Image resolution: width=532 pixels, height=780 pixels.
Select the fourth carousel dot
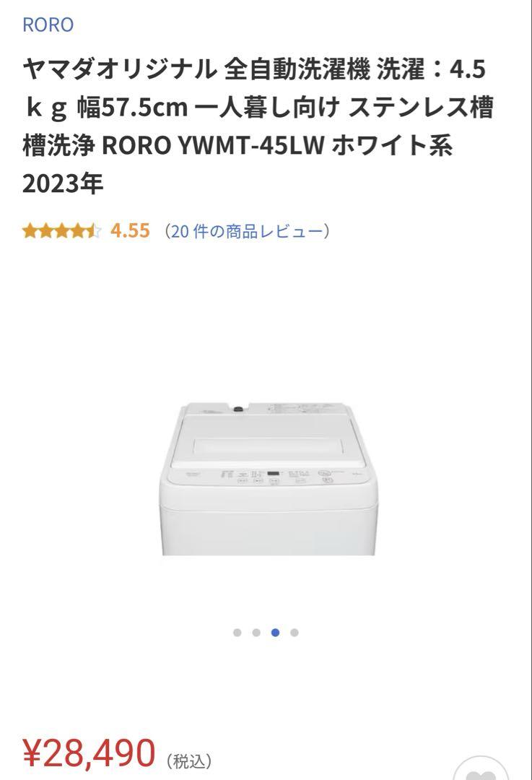pos(295,633)
